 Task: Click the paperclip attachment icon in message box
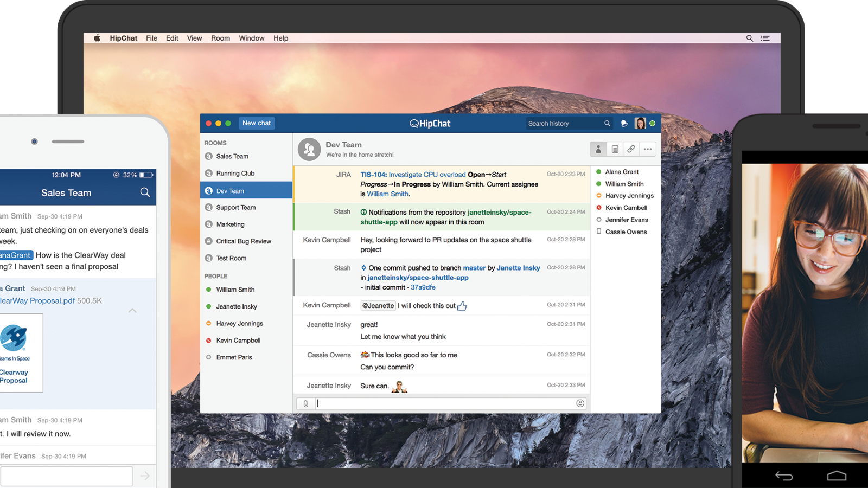tap(306, 403)
